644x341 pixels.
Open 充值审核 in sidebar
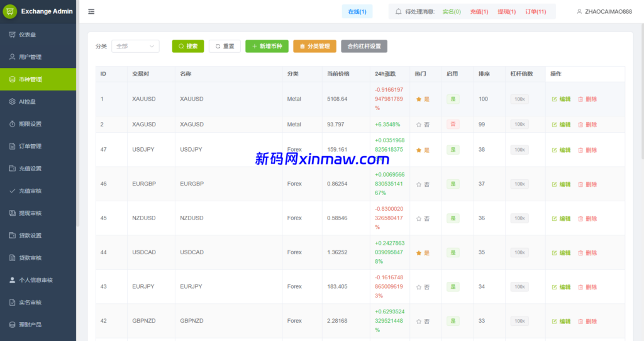[38, 191]
